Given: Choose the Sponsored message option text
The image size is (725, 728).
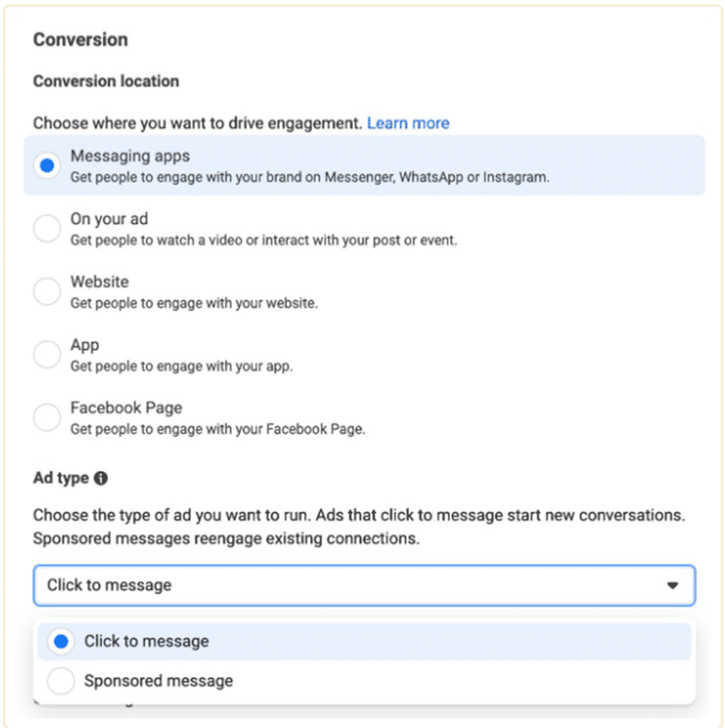Looking at the screenshot, I should [158, 681].
